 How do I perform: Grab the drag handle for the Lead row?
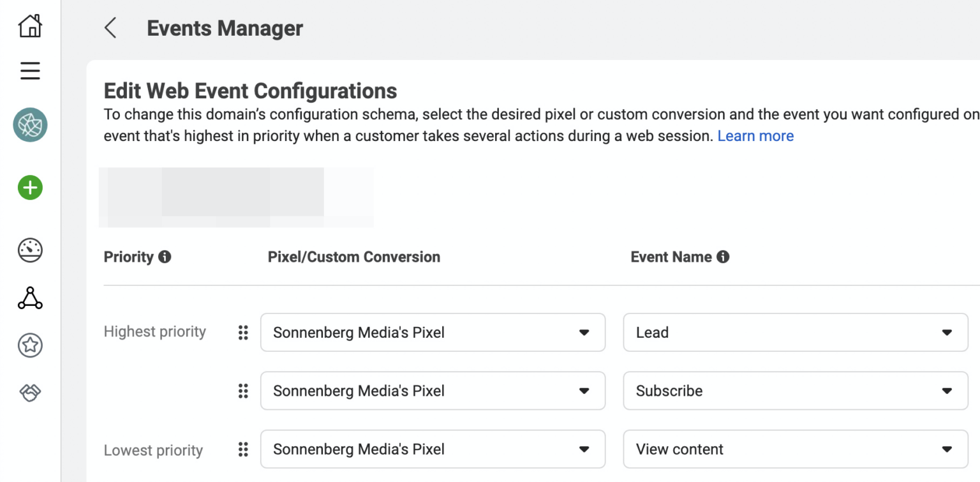pyautogui.click(x=243, y=333)
